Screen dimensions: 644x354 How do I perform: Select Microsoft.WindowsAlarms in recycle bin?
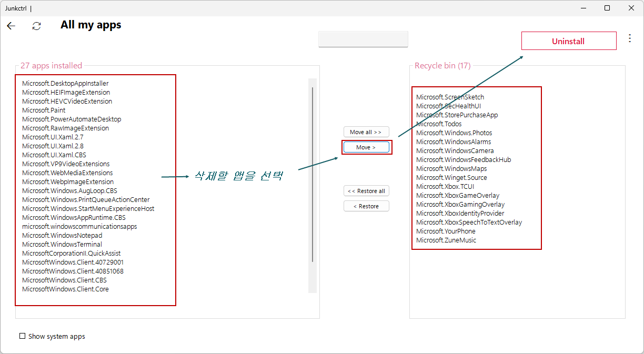tap(454, 142)
